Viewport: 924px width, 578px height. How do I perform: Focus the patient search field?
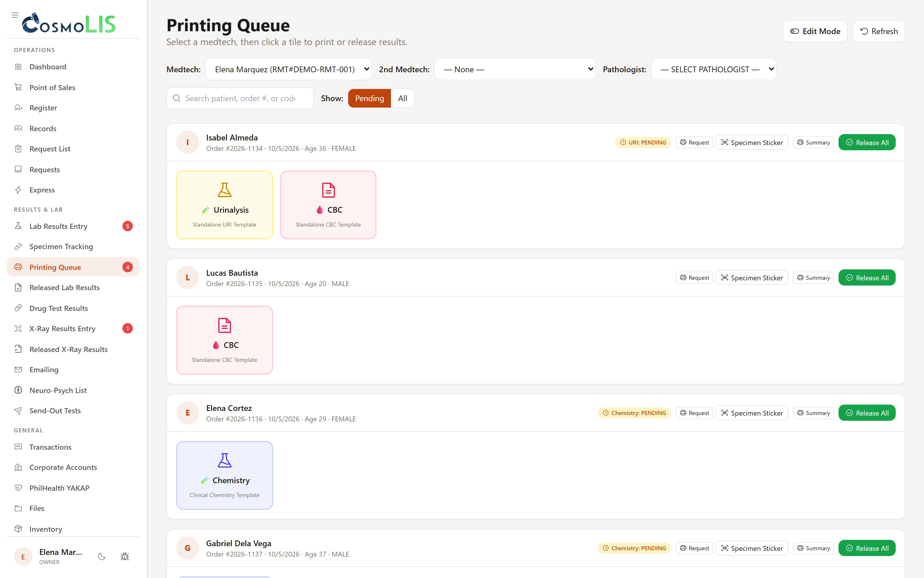[240, 98]
